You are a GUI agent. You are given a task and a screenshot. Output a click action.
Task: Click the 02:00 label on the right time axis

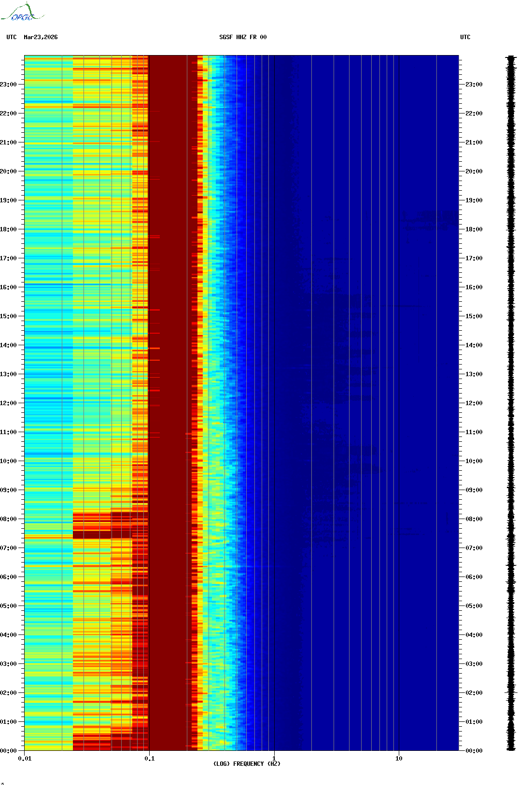[x=474, y=693]
